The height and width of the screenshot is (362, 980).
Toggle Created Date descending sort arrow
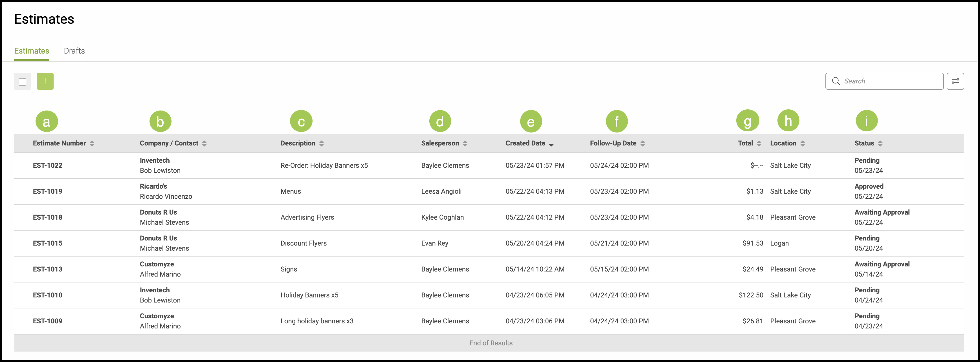[551, 145]
